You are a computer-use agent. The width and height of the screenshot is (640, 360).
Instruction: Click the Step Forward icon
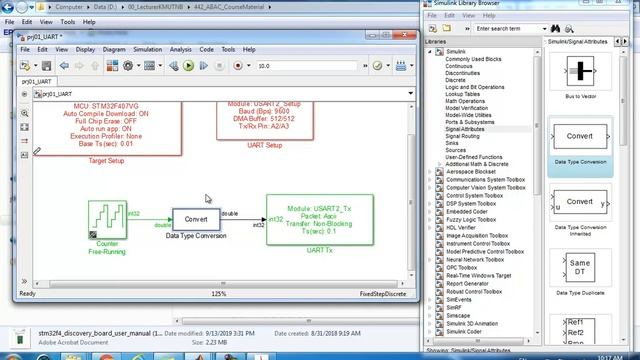203,66
